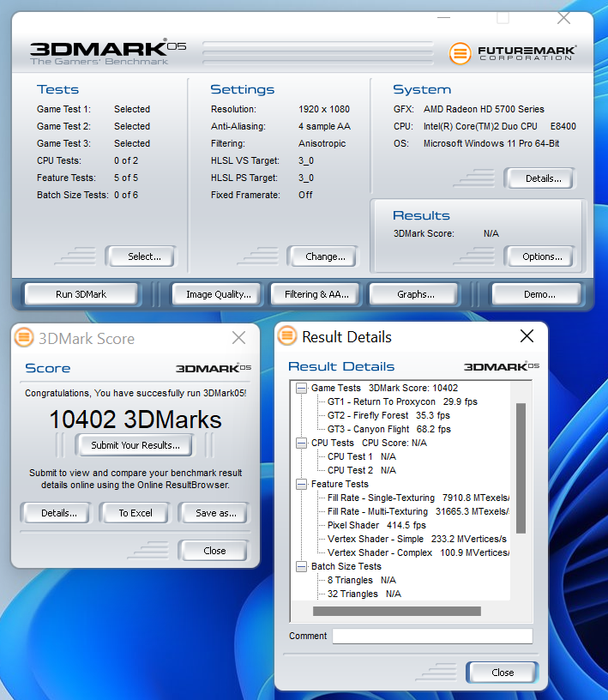Click the Futuremark Corporation logo icon
The width and height of the screenshot is (608, 700).
(460, 53)
